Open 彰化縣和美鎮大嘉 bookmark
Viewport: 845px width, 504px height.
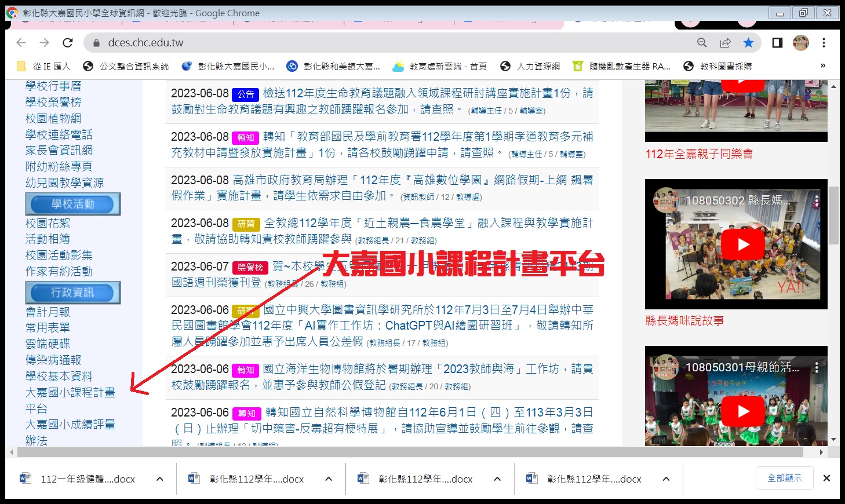[x=333, y=67]
